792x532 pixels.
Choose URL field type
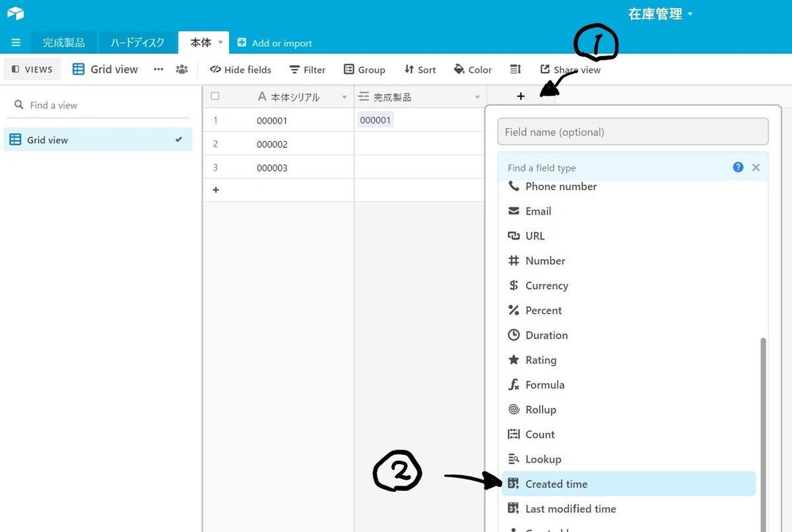tap(628, 236)
